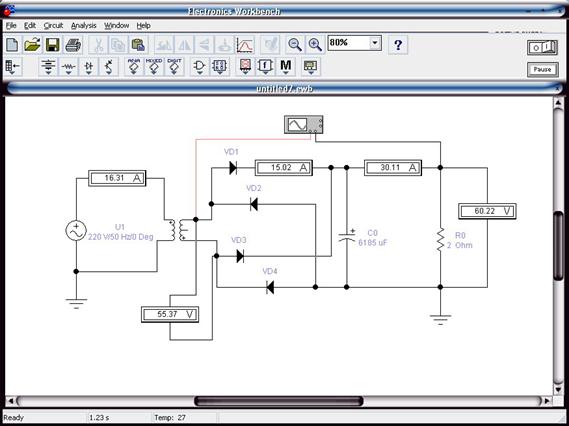Expand the Logic Gates parts bin

(x=199, y=67)
